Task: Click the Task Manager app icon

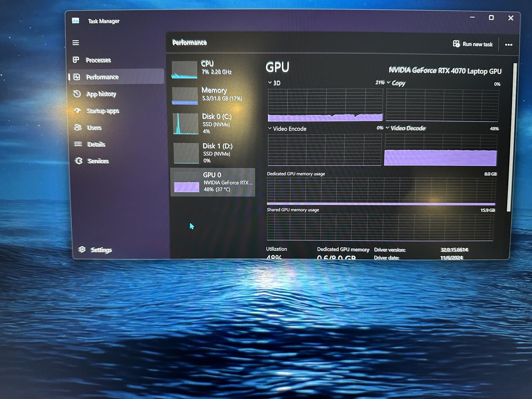Action: (x=76, y=21)
